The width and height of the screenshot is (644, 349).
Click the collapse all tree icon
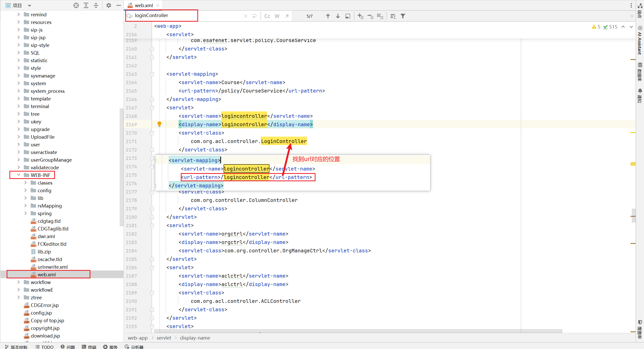point(96,5)
